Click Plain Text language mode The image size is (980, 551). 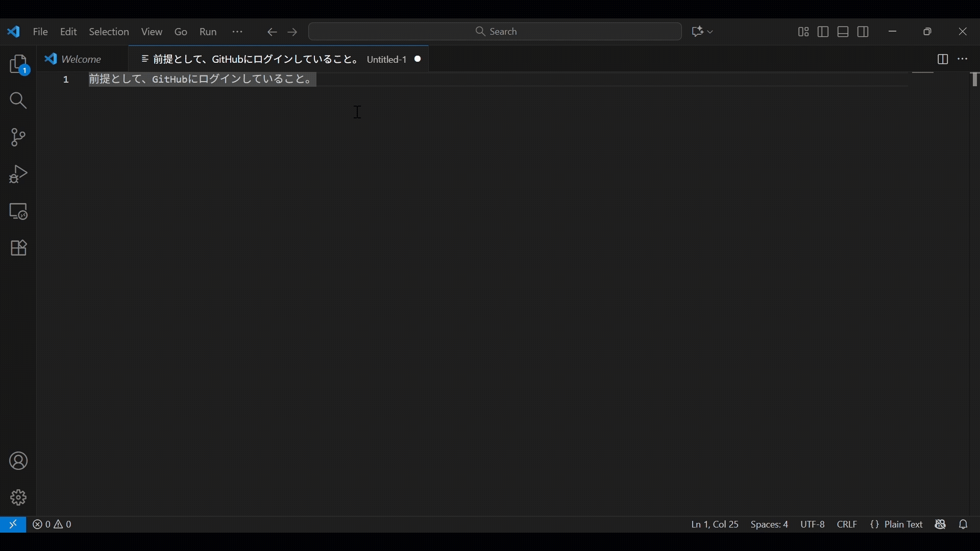897,524
